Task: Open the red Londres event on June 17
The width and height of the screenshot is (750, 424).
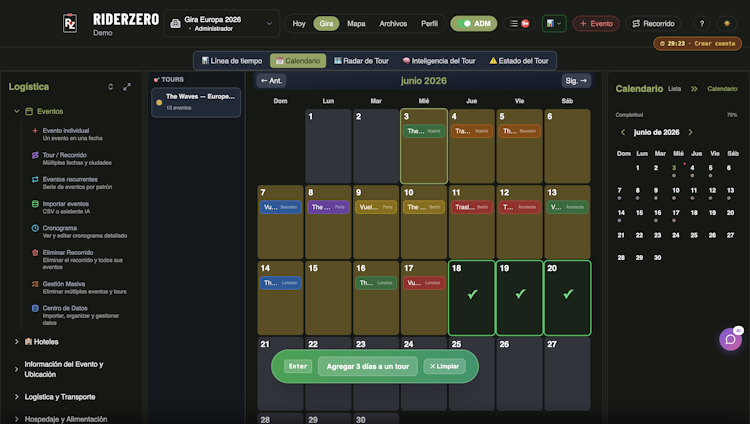Action: click(x=424, y=283)
